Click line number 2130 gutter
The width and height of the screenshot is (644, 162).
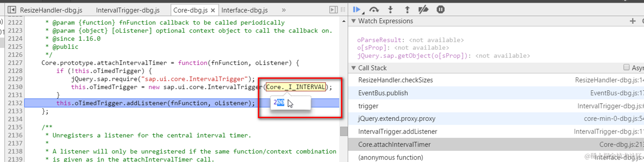pyautogui.click(x=15, y=87)
